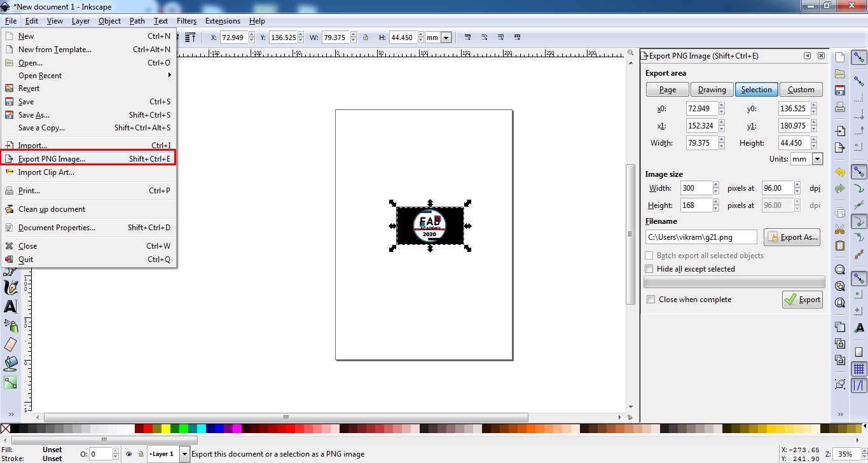Click the Zoom to fit page icon
The height and width of the screenshot is (463, 868).
tap(840, 303)
